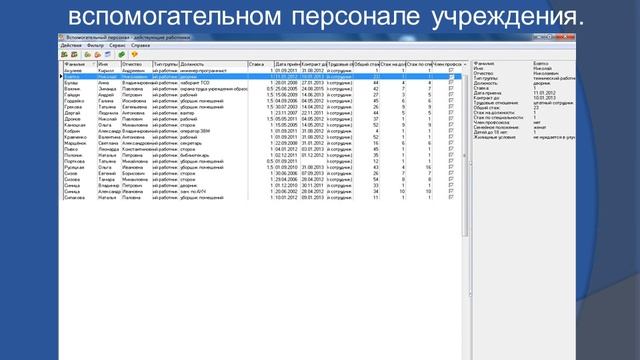Viewport: 640px width, 360px height.
Task: Click the window title bar text
Action: click(x=128, y=37)
